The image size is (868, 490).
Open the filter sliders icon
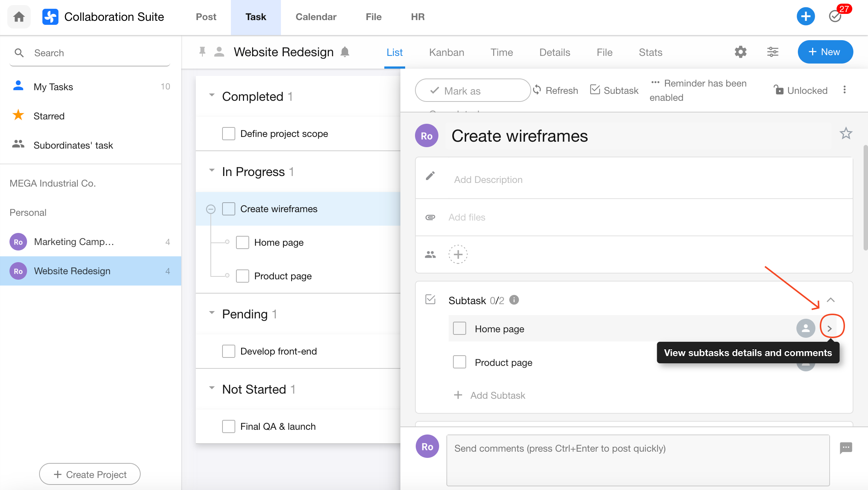(x=773, y=52)
